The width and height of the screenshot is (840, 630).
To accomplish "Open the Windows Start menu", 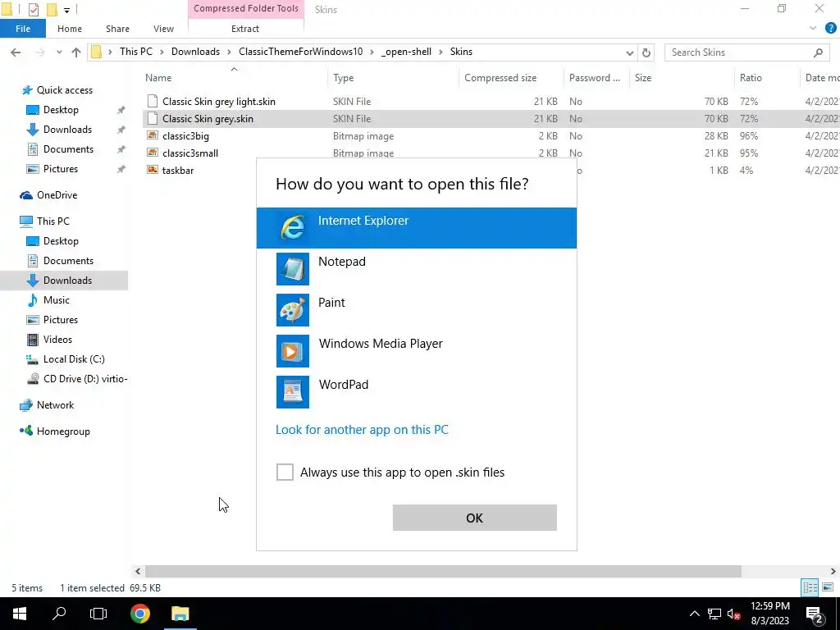I will 20,614.
